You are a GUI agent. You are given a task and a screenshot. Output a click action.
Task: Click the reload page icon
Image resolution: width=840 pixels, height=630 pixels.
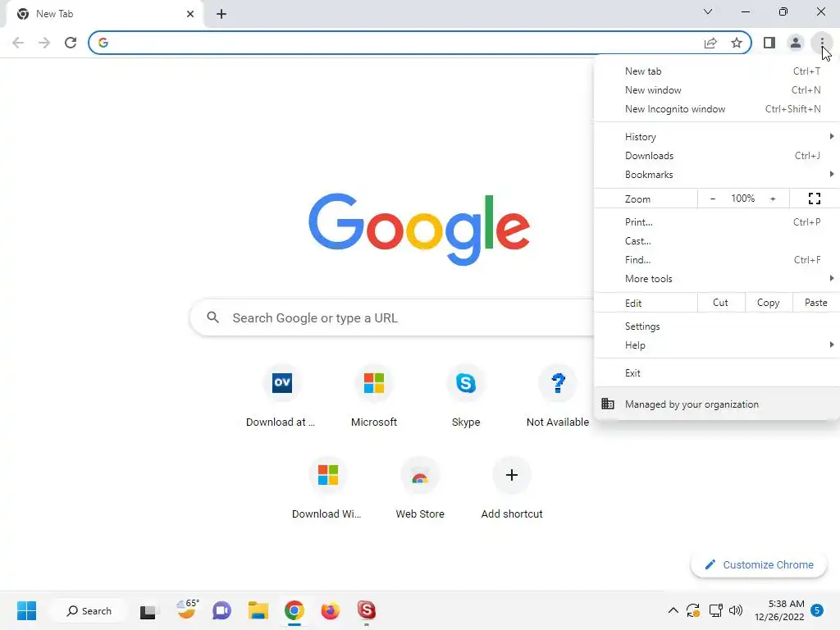71,43
